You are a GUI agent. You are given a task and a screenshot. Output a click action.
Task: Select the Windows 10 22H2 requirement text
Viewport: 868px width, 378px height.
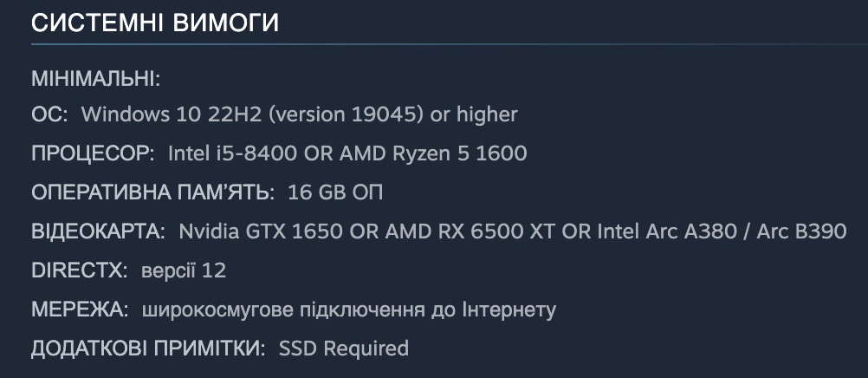click(x=299, y=114)
